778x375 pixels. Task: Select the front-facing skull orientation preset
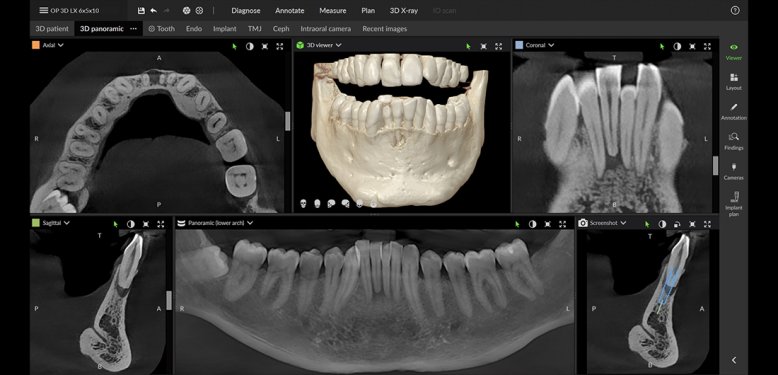click(303, 203)
